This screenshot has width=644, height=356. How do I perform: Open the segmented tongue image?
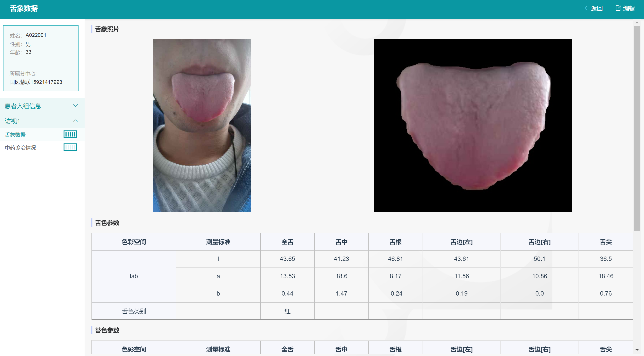[x=472, y=126]
